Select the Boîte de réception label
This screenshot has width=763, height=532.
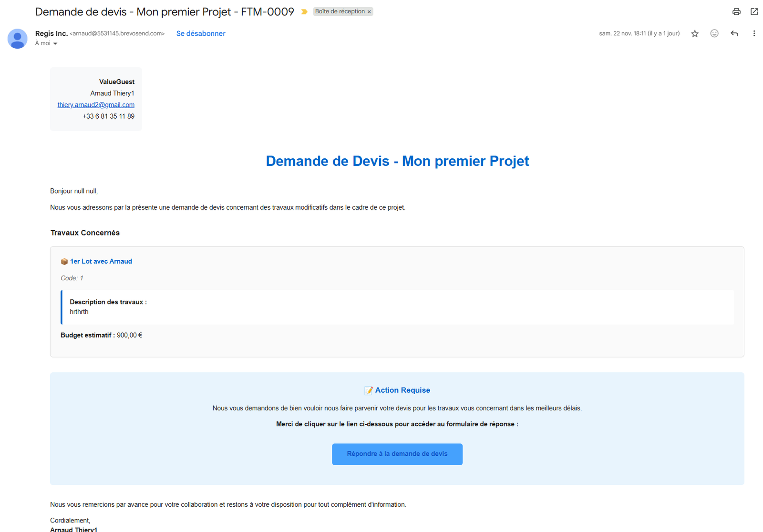339,11
